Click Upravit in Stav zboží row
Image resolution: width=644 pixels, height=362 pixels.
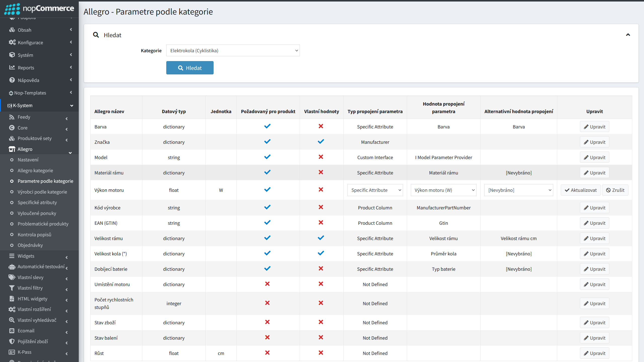[x=594, y=323]
